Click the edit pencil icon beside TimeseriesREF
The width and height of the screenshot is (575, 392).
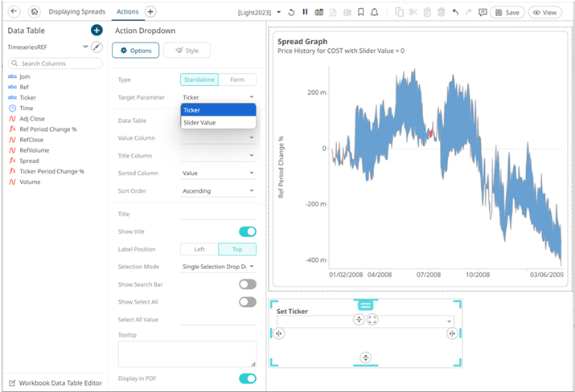[97, 47]
